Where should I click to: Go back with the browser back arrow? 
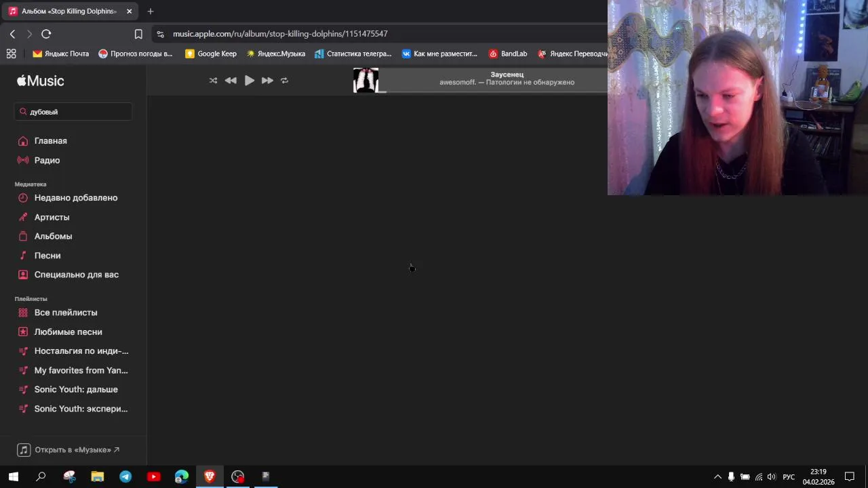[x=12, y=34]
